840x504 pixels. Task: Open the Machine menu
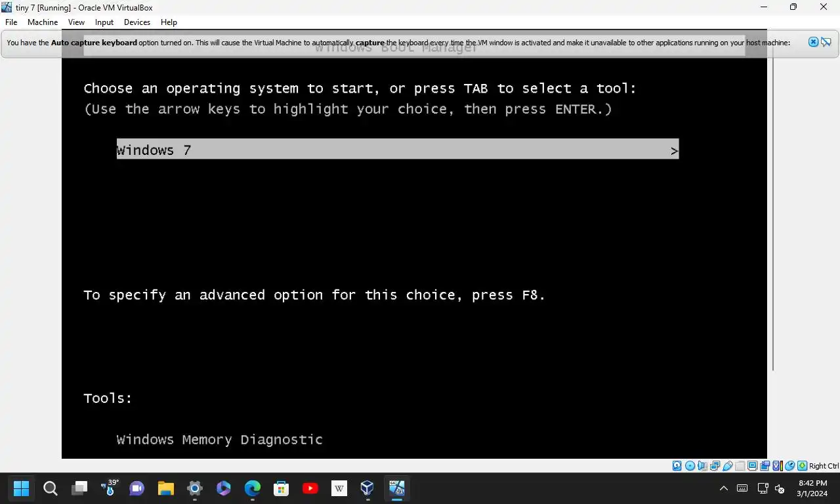tap(43, 22)
